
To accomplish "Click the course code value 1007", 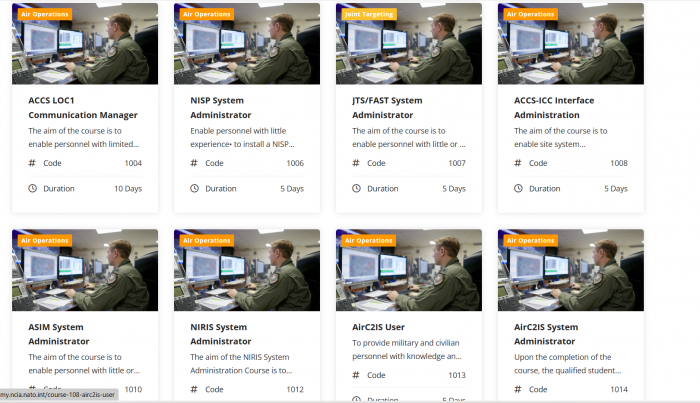I will click(457, 163).
